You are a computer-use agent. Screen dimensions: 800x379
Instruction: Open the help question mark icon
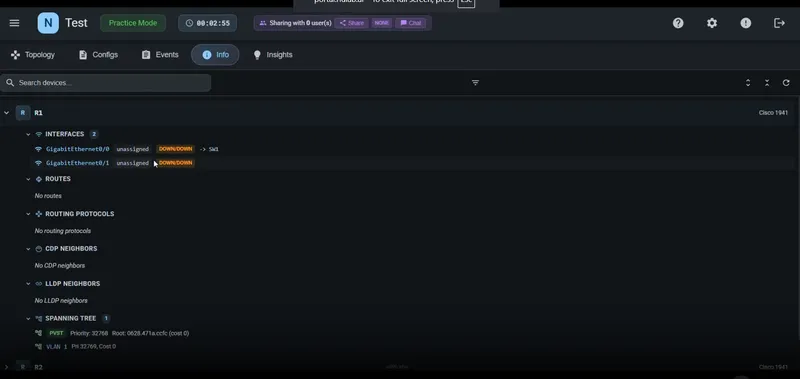[x=678, y=23]
